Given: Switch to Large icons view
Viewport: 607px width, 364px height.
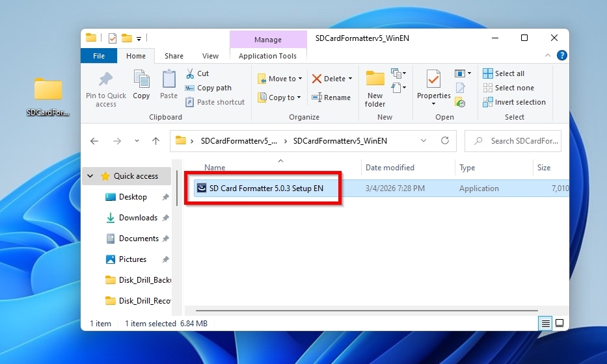Looking at the screenshot, I should (x=560, y=323).
